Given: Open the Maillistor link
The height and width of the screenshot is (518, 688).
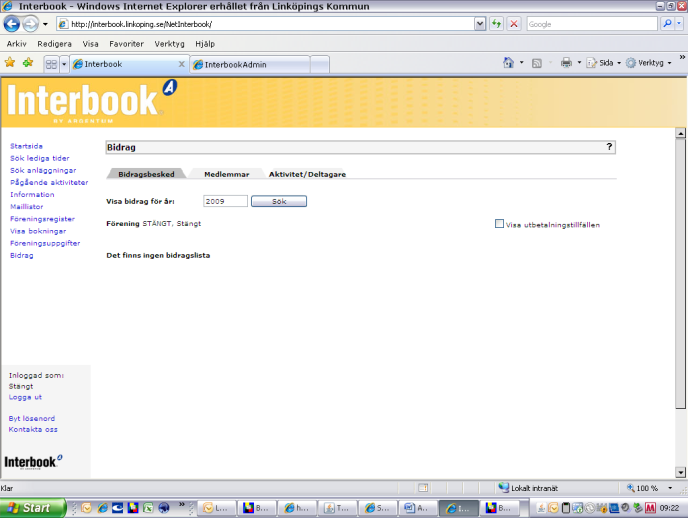Looking at the screenshot, I should pyautogui.click(x=27, y=207).
